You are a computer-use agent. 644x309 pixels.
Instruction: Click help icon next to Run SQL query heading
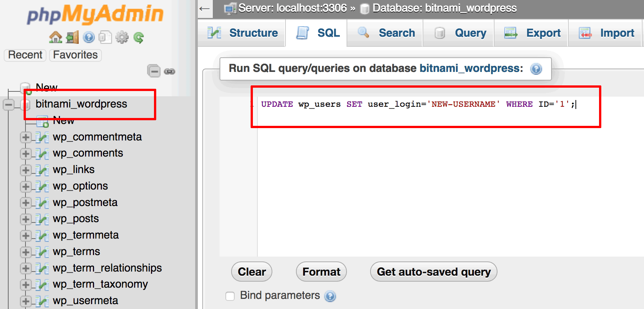coord(536,69)
